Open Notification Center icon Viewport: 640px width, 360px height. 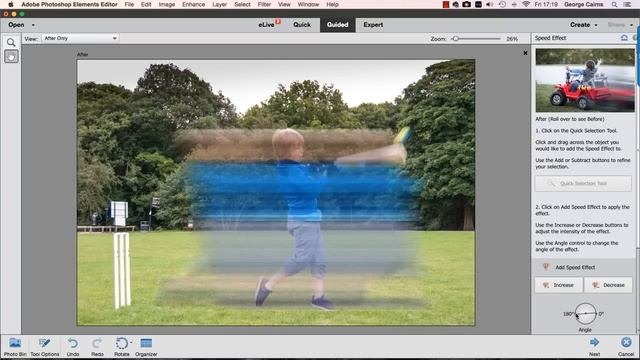(627, 4)
